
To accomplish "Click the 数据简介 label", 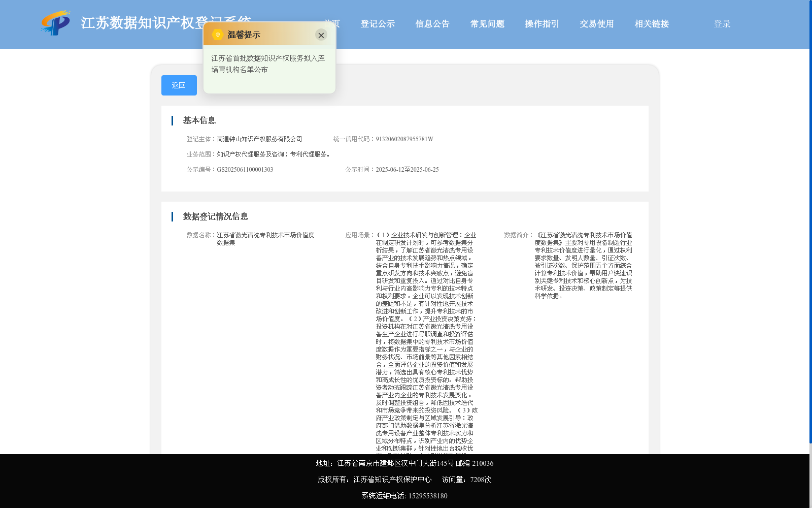I will tap(519, 235).
